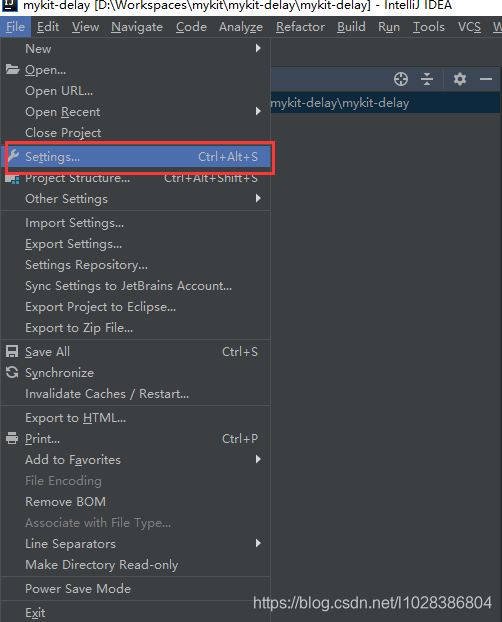Expand the New submenu arrow
Screen dimensions: 502x622
point(258,48)
